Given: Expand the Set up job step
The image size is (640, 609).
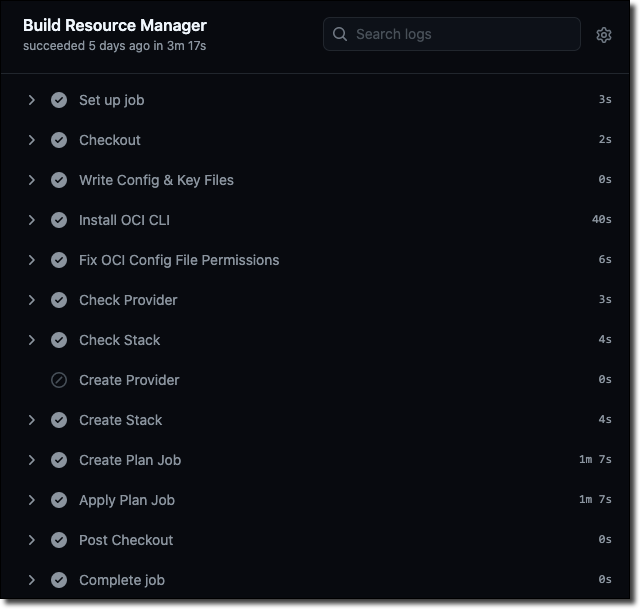Looking at the screenshot, I should pos(32,100).
